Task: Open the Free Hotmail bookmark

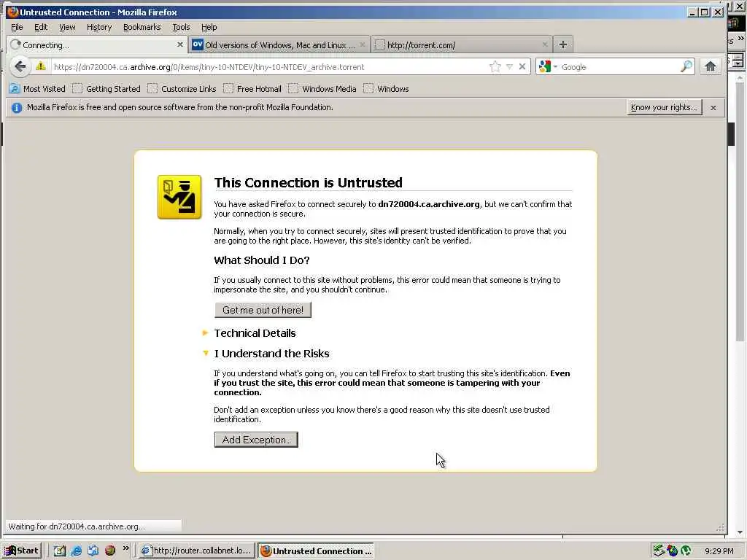Action: pos(252,88)
